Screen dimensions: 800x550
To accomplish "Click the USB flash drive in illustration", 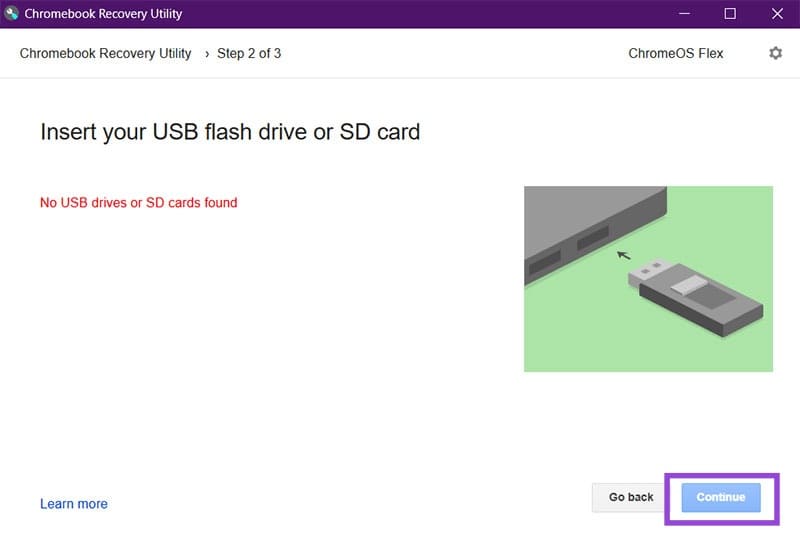I will click(696, 296).
